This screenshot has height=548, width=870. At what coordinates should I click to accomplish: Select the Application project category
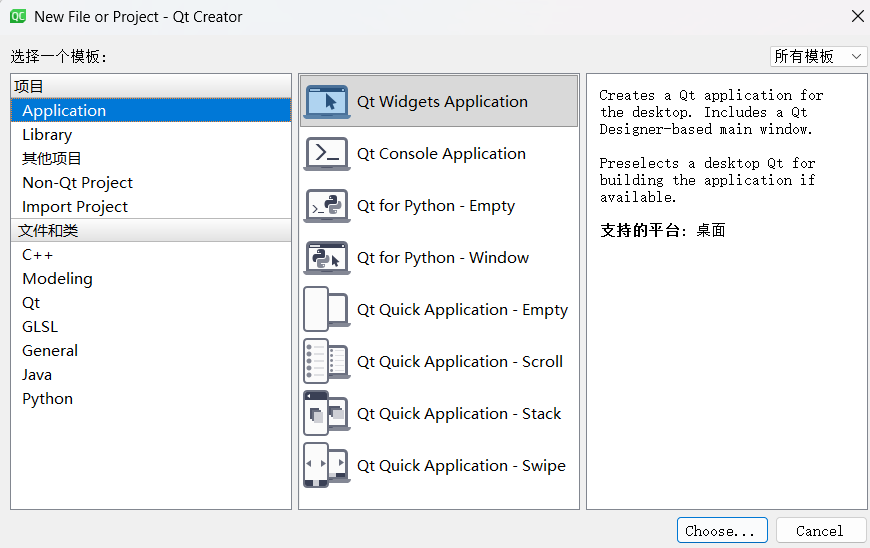pyautogui.click(x=151, y=110)
